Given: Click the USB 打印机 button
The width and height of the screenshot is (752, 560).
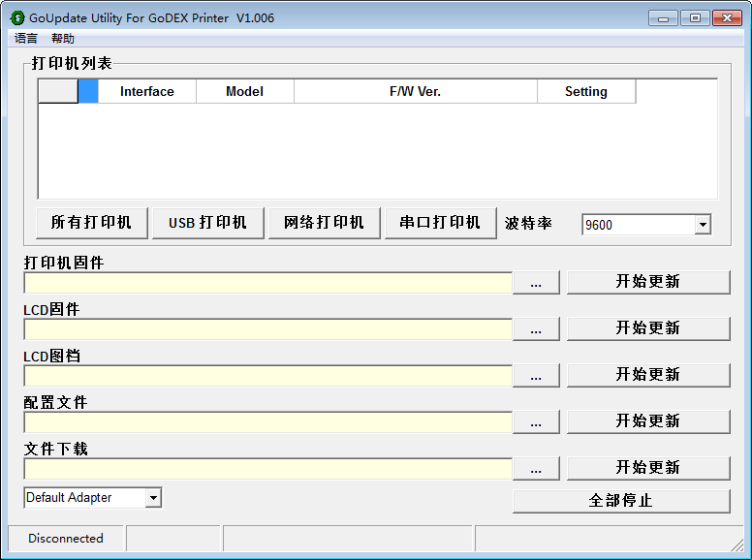Looking at the screenshot, I should pyautogui.click(x=207, y=223).
